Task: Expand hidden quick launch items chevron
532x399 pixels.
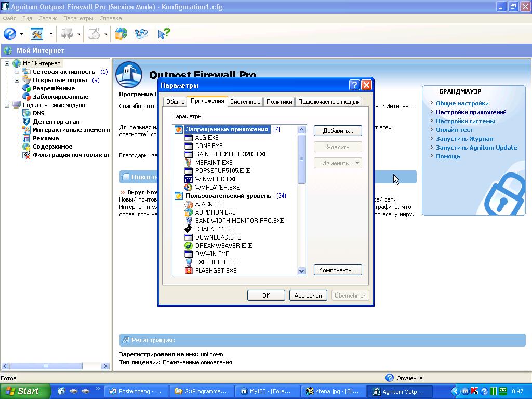Action: (x=98, y=389)
